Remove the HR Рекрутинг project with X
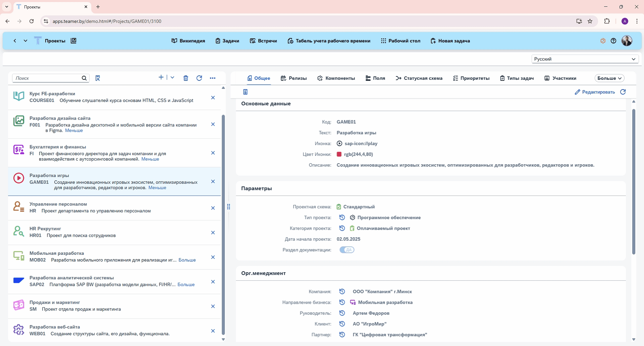Image resolution: width=644 pixels, height=346 pixels. [213, 233]
